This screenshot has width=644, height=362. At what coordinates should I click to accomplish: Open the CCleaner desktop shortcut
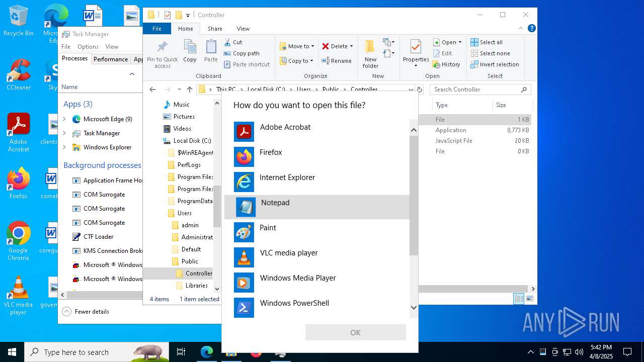coord(19,75)
